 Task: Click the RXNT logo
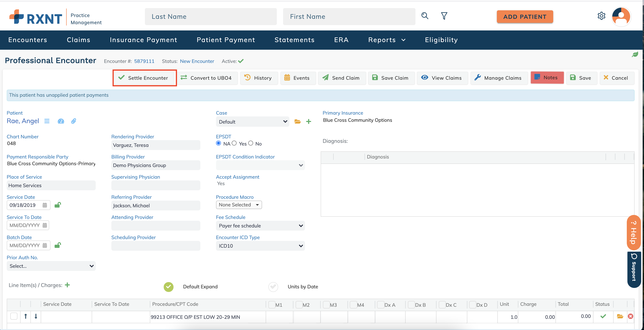(36, 17)
